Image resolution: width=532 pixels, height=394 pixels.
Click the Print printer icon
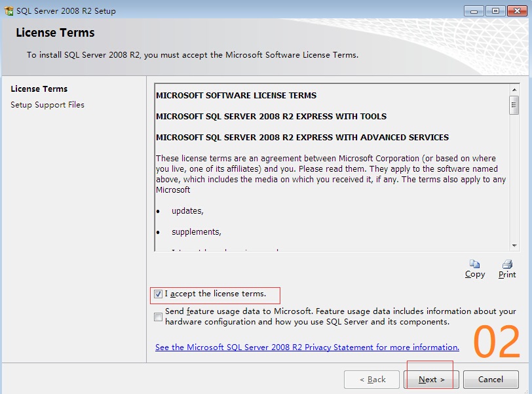tap(507, 264)
